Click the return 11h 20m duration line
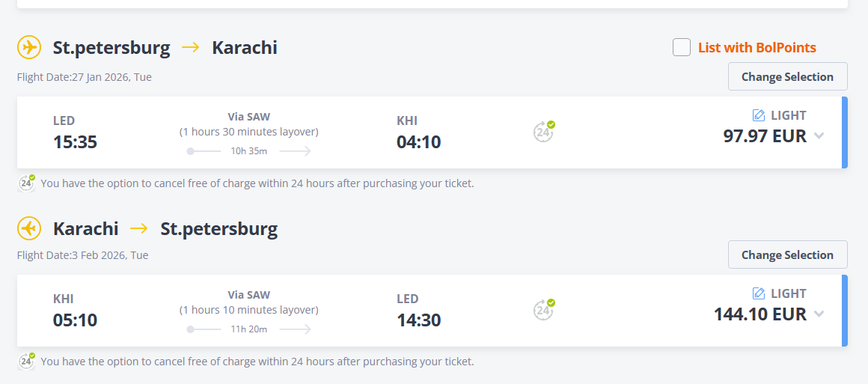The width and height of the screenshot is (868, 384). (x=248, y=329)
